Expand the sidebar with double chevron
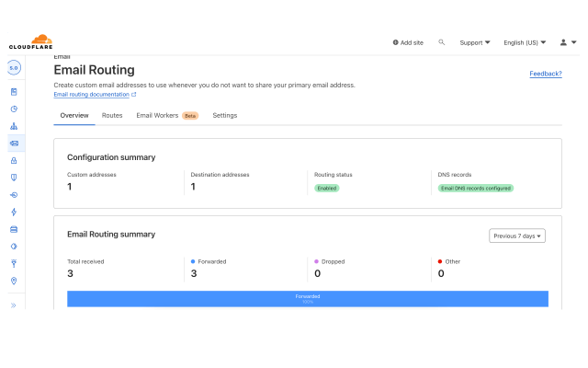This screenshot has height=368, width=588. [x=14, y=305]
